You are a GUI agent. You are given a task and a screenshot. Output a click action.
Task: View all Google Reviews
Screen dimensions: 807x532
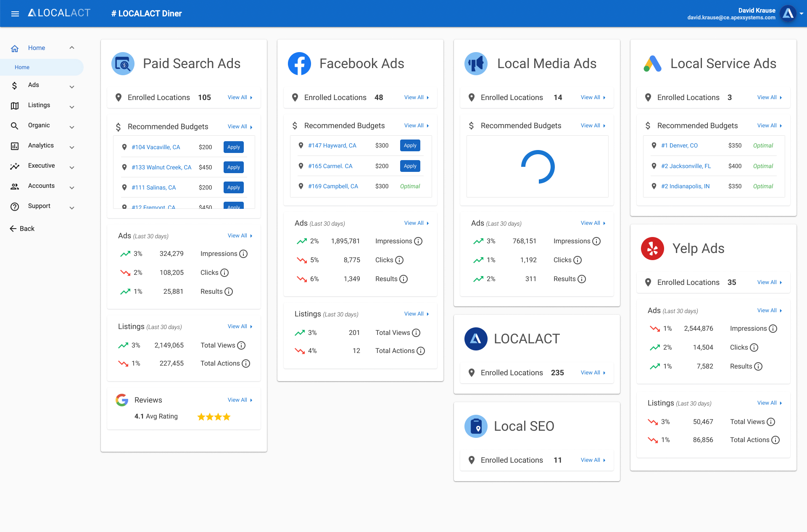tap(240, 400)
